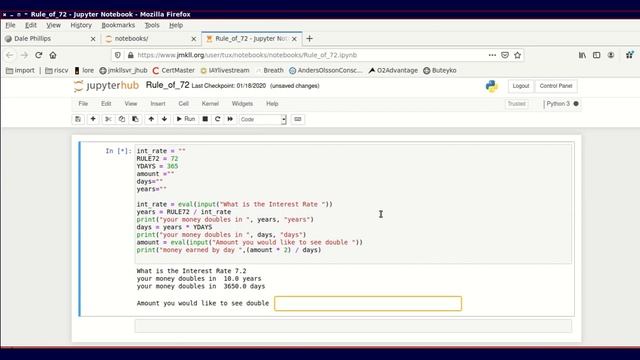Open the lore bookmark
640x360 pixels.
(84, 71)
